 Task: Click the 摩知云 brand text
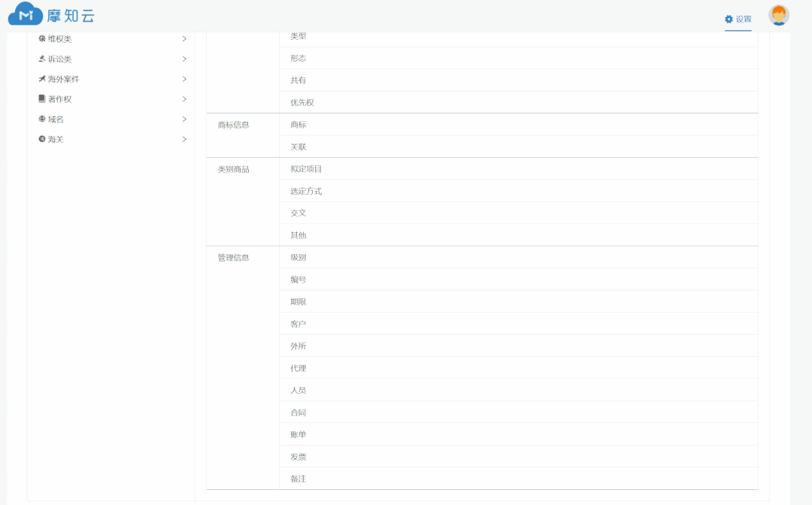[71, 16]
